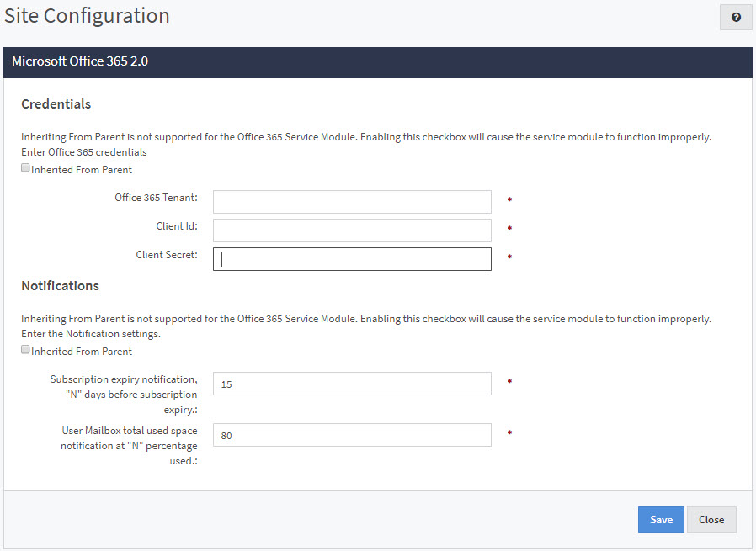Screen dimensions: 756x551
Task: Toggle Notifications Inherited From Parent checkbox
Action: (x=25, y=350)
